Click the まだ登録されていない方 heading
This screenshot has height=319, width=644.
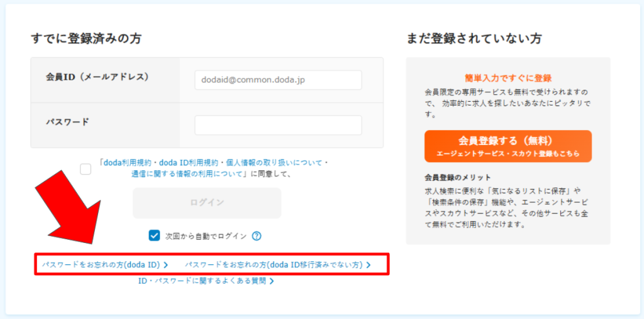[x=474, y=39]
